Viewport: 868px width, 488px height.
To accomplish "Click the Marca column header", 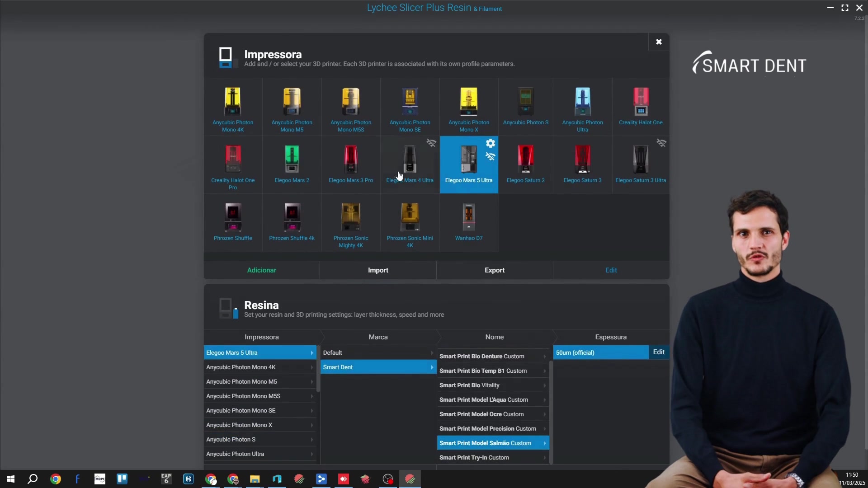I will (378, 337).
